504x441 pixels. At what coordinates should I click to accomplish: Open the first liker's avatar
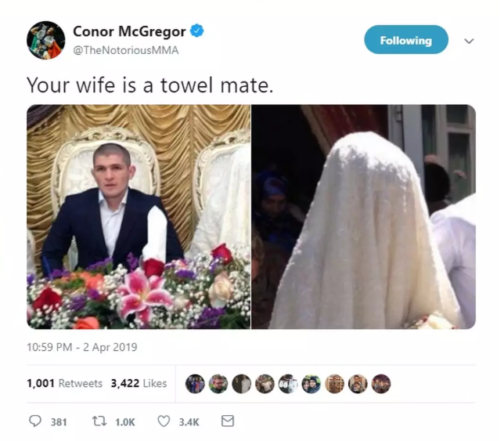point(195,384)
